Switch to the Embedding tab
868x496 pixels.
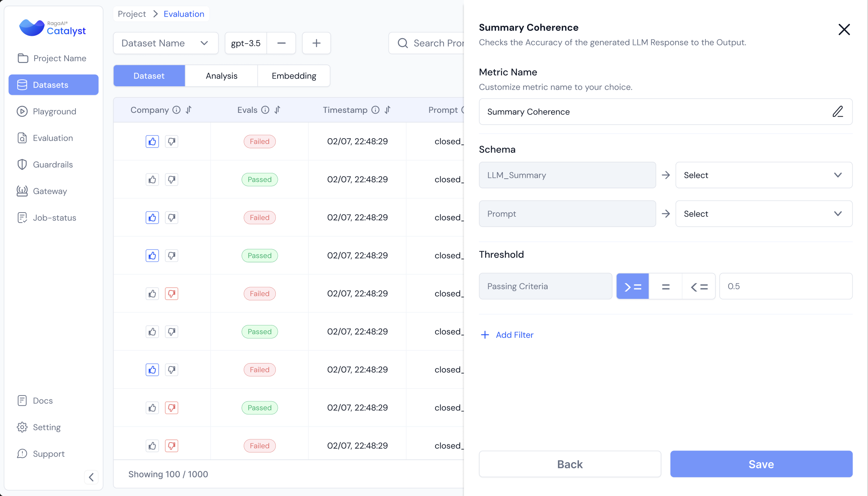[x=294, y=76]
